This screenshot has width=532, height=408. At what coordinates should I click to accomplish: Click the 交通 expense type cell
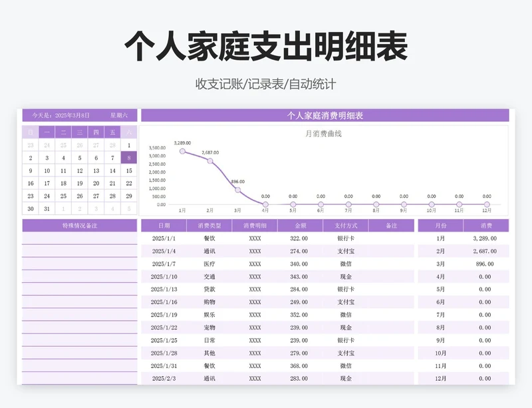tap(209, 277)
